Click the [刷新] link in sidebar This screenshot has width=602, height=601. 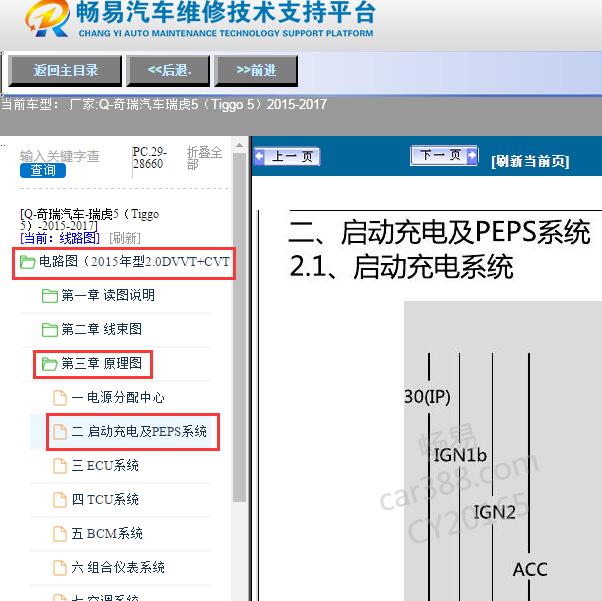tap(125, 238)
